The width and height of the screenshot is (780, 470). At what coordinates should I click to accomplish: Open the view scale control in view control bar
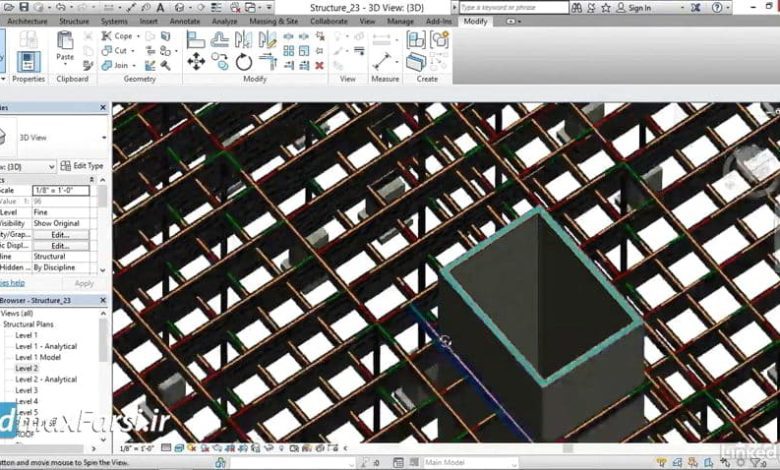click(x=137, y=448)
